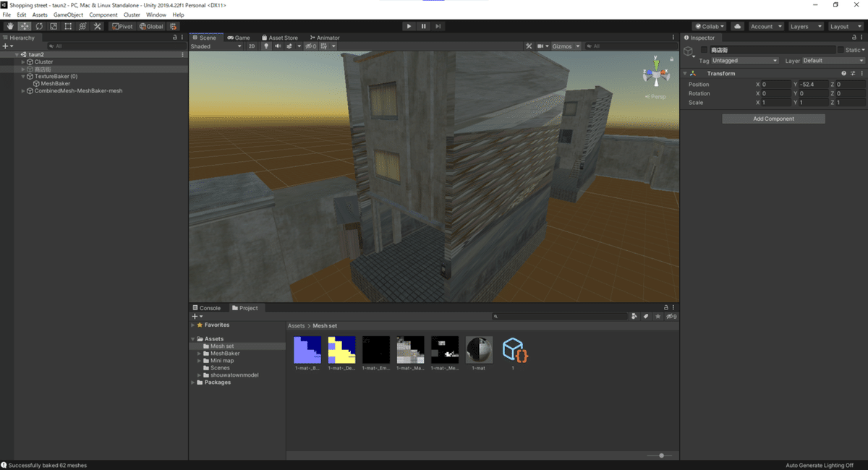Select the Scale tool in the toolbar

pyautogui.click(x=54, y=26)
